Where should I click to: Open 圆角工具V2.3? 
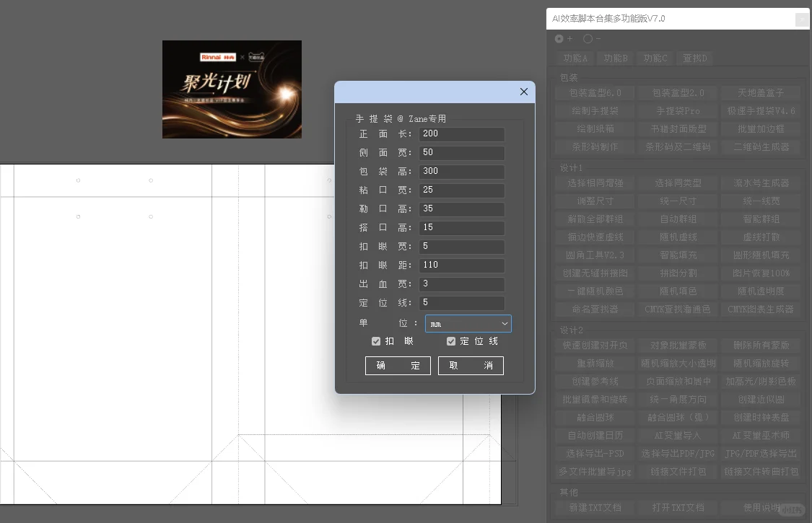[x=593, y=255]
